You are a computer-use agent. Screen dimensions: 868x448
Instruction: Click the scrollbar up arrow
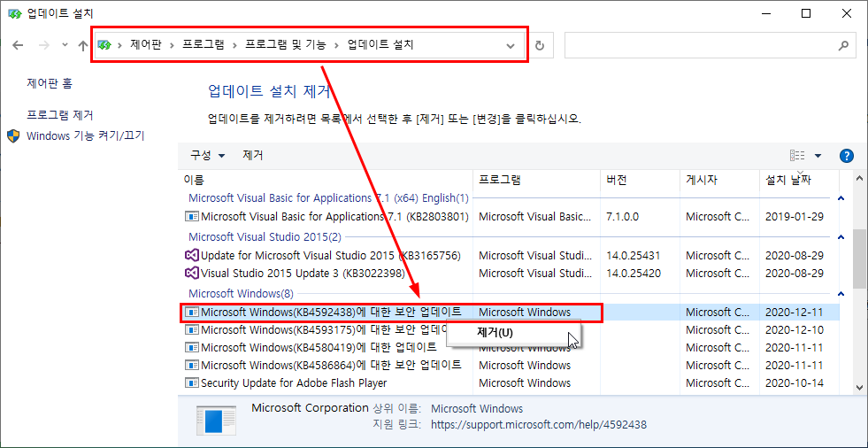pos(859,179)
